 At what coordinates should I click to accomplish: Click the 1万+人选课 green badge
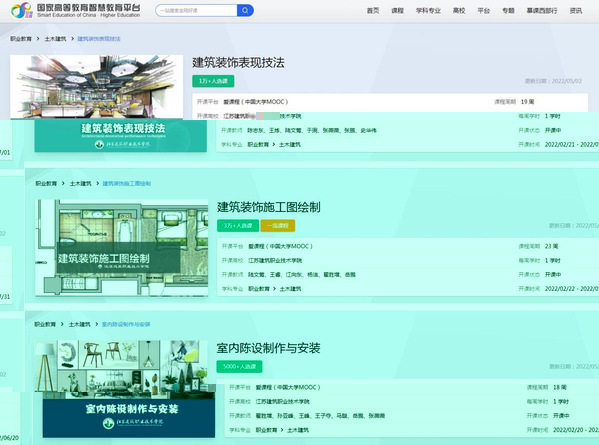click(213, 81)
